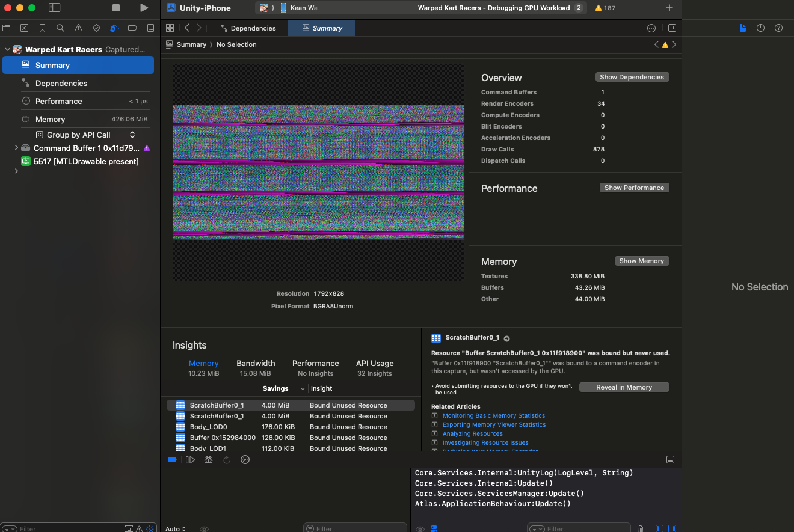Click the trash icon to clear console
This screenshot has width=794, height=532.
tap(640, 529)
